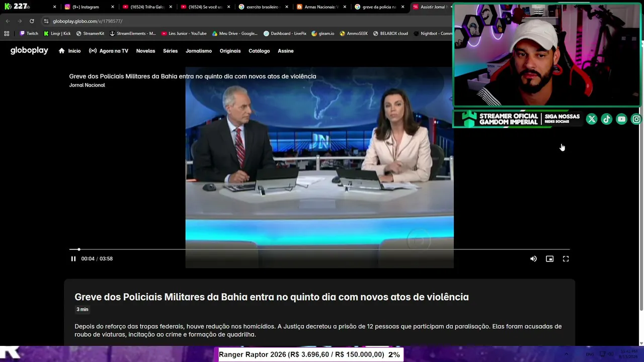Open the Séries menu item
644x362 pixels.
(x=170, y=51)
